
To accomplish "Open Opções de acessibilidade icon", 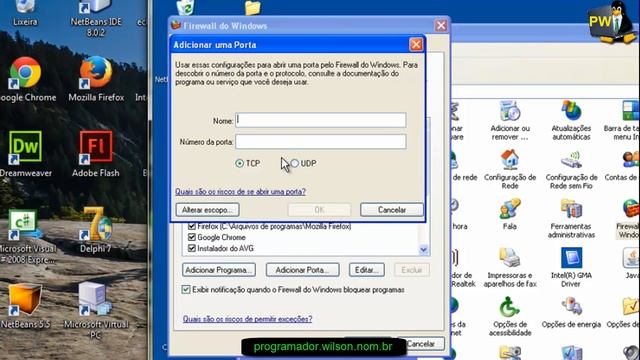I will [x=510, y=307].
